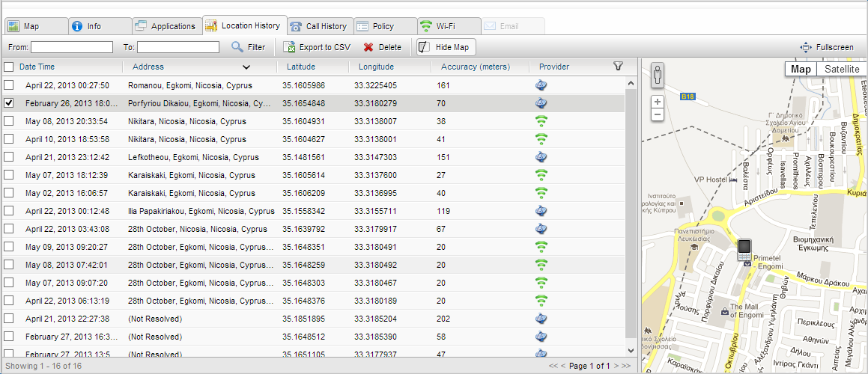Select longitude cell 33.3185390

[375, 337]
